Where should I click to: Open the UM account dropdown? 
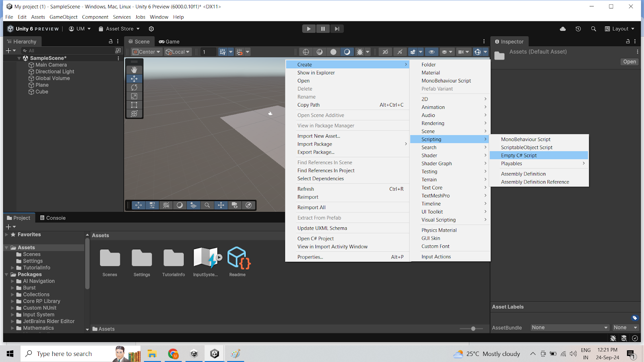click(80, 29)
